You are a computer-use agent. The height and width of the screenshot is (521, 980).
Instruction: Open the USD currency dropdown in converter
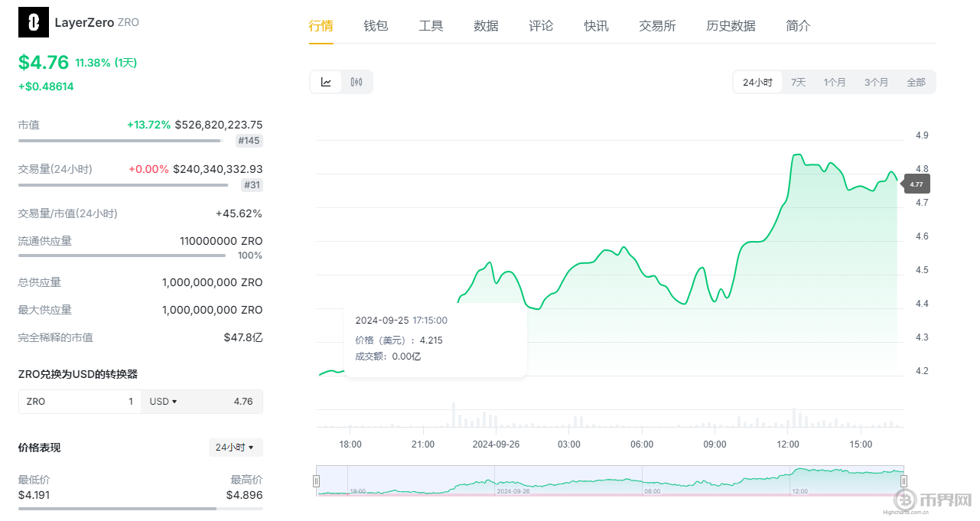(163, 401)
